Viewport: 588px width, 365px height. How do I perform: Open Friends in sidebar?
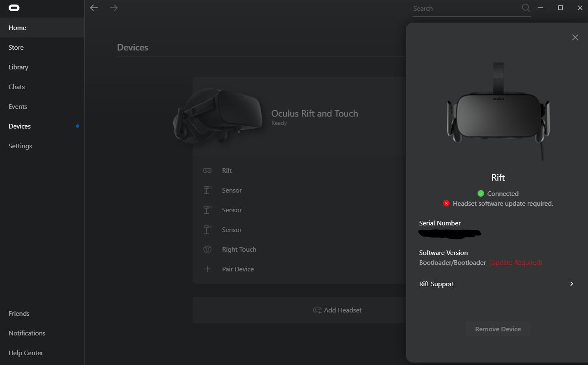click(x=42, y=313)
